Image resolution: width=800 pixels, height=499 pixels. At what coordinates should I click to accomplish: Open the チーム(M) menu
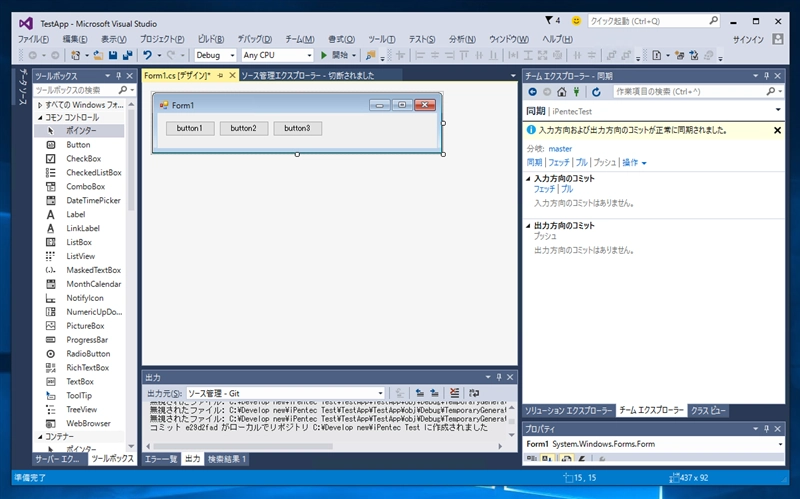[299, 39]
